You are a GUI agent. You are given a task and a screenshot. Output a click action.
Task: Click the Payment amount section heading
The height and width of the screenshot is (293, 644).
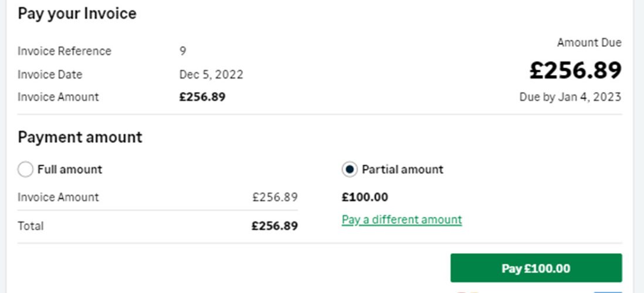point(80,137)
